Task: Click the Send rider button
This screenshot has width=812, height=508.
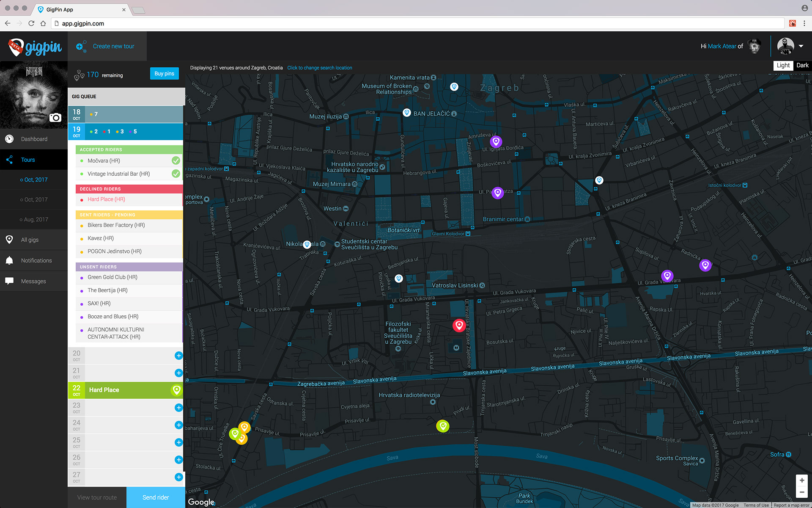Action: [x=156, y=497]
